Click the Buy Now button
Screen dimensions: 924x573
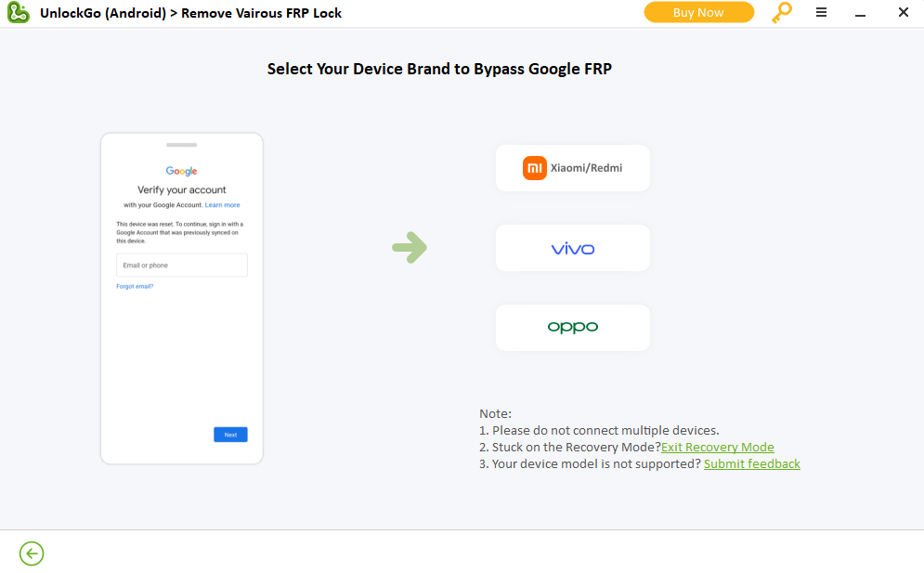699,12
